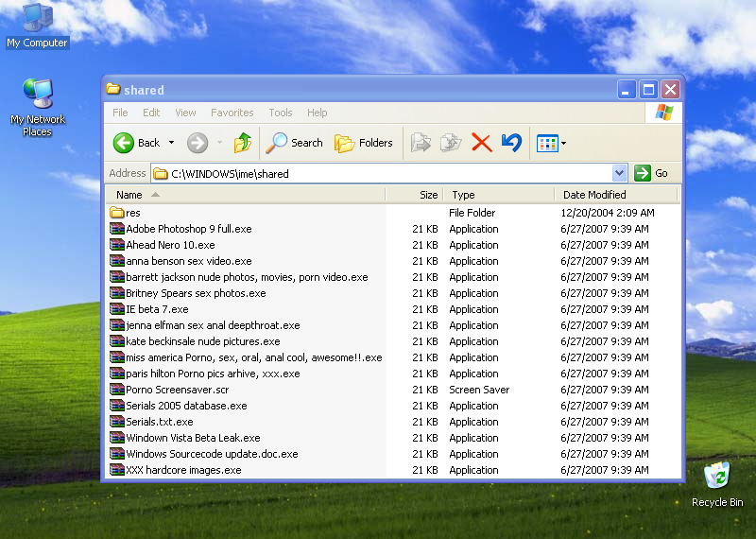Open the Help menu
Image resolution: width=756 pixels, height=539 pixels.
pyautogui.click(x=317, y=113)
